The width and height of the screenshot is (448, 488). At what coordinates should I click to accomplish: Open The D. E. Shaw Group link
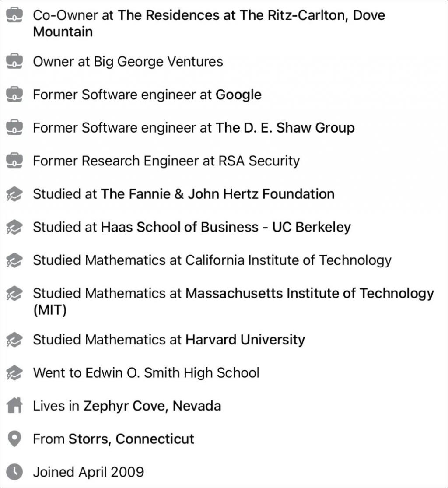[x=285, y=128]
